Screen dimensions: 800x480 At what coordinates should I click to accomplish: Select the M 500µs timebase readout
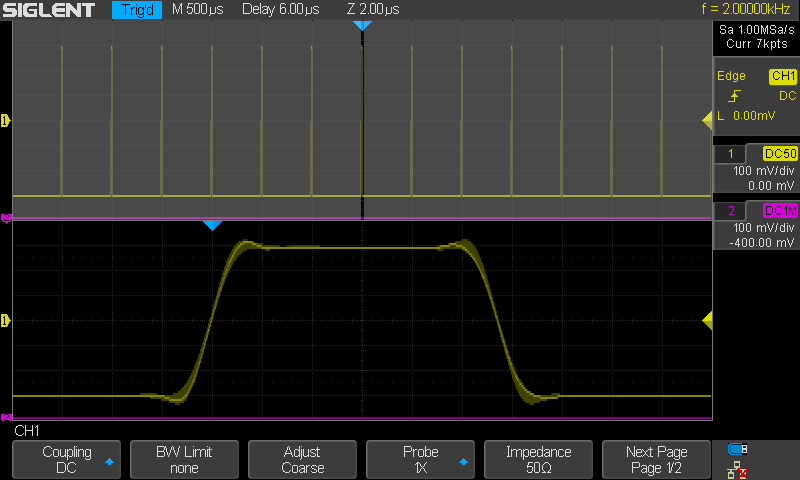tap(197, 9)
